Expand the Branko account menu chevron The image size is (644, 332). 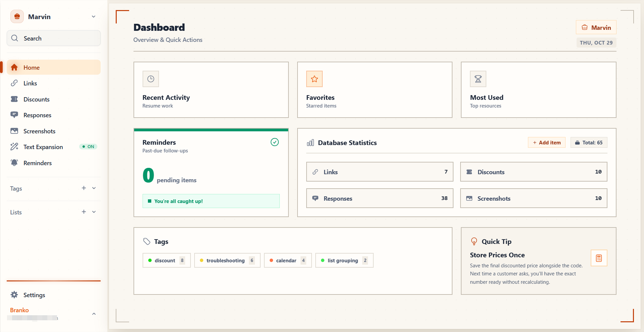(x=94, y=314)
